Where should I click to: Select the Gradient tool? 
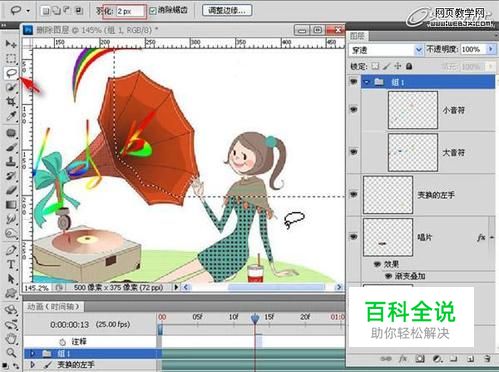11,205
